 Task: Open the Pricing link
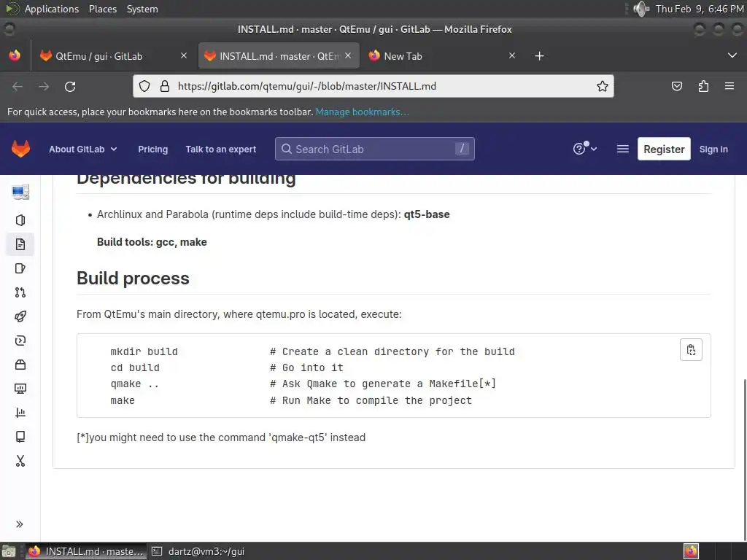(x=153, y=149)
